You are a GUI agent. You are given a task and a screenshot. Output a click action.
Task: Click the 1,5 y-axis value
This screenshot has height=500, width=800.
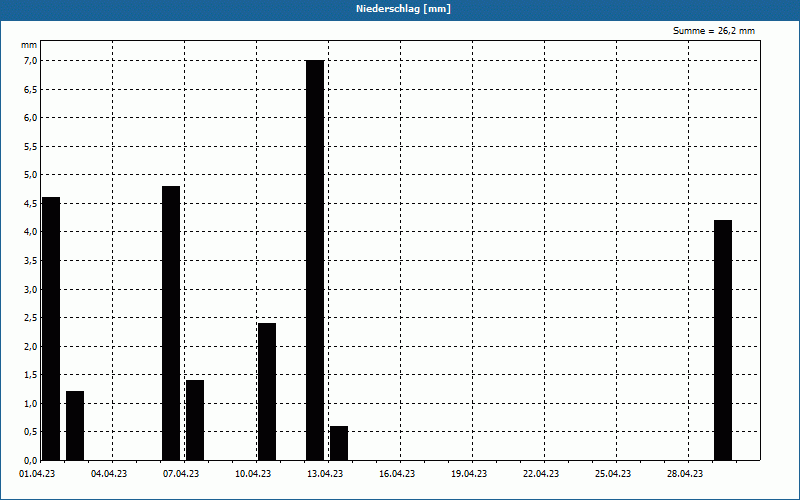[30, 375]
